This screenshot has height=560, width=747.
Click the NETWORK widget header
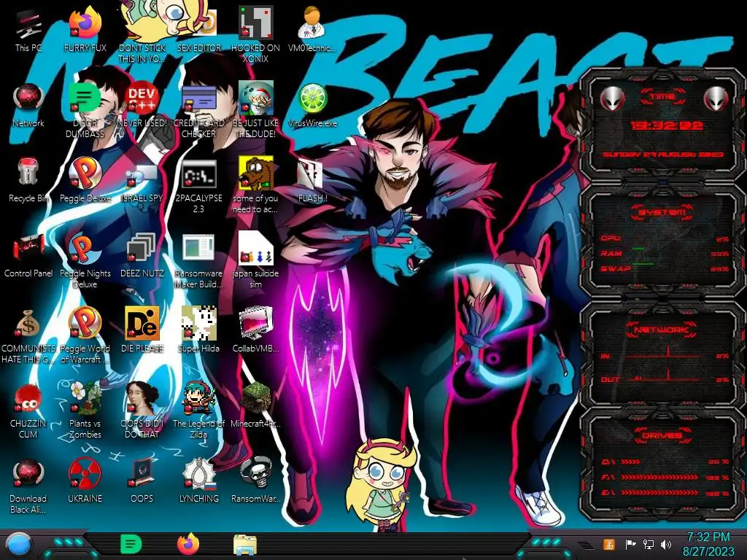pos(661,330)
